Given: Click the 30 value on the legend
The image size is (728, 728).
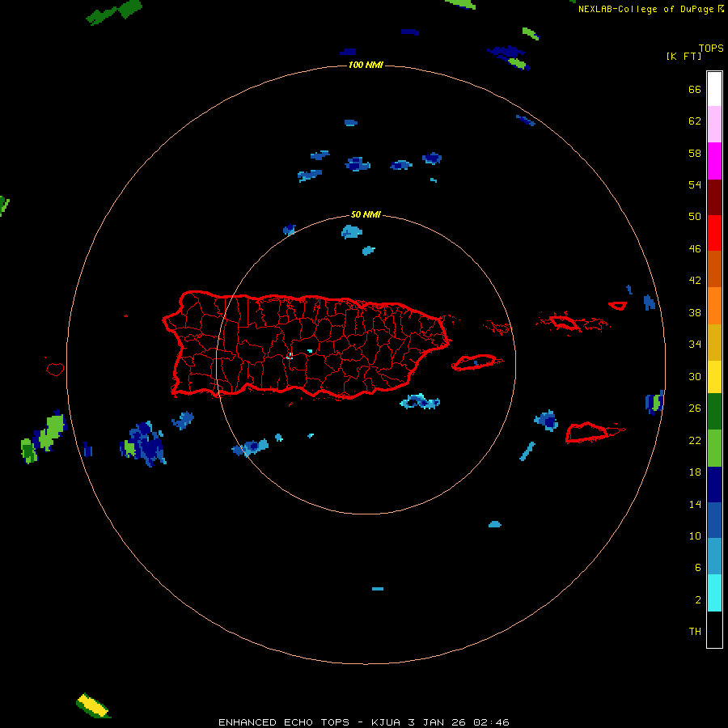Looking at the screenshot, I should (695, 376).
